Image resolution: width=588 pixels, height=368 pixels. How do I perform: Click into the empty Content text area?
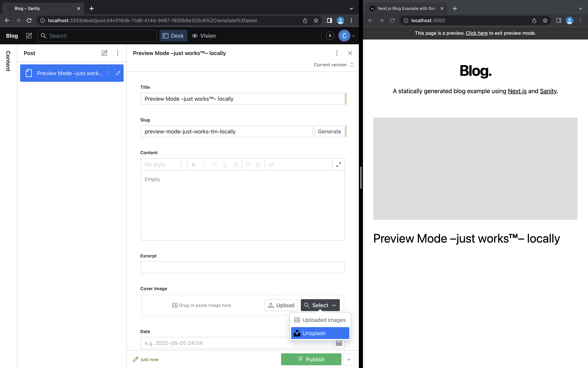click(242, 205)
